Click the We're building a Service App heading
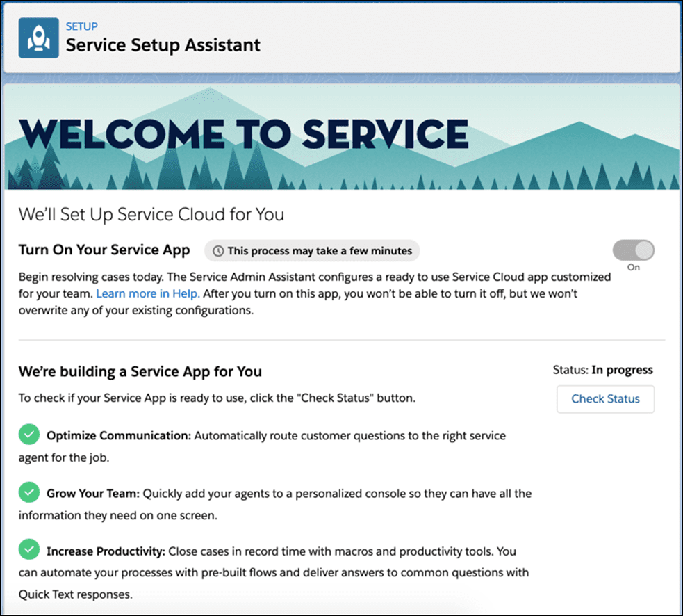The height and width of the screenshot is (616, 683). (140, 371)
